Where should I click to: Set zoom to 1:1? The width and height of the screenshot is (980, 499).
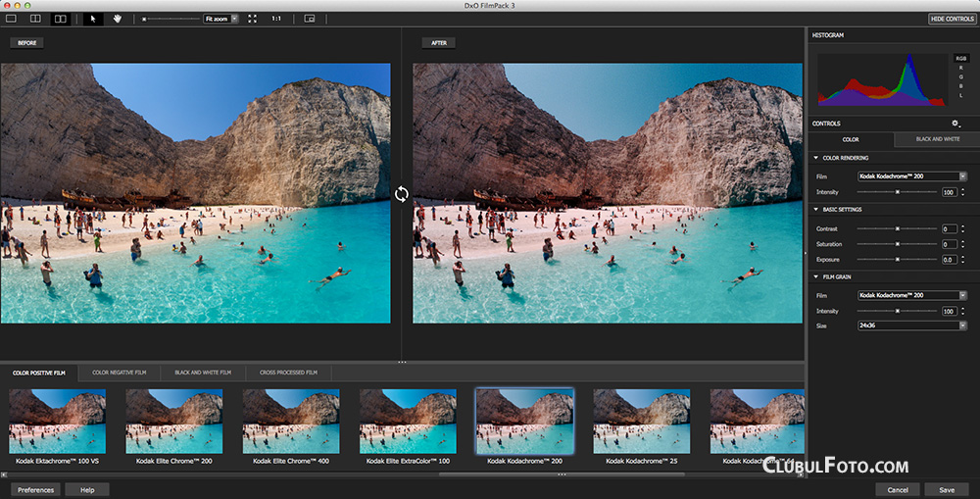tap(276, 19)
